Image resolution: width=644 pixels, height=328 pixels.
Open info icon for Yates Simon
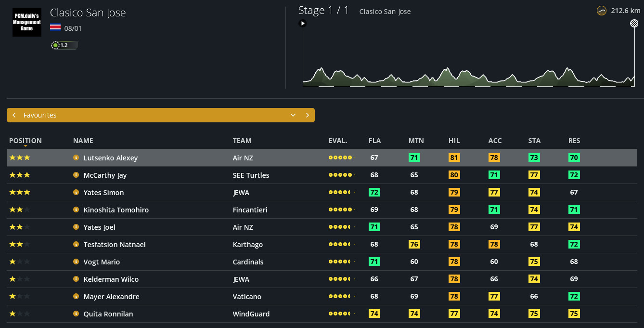tap(76, 192)
